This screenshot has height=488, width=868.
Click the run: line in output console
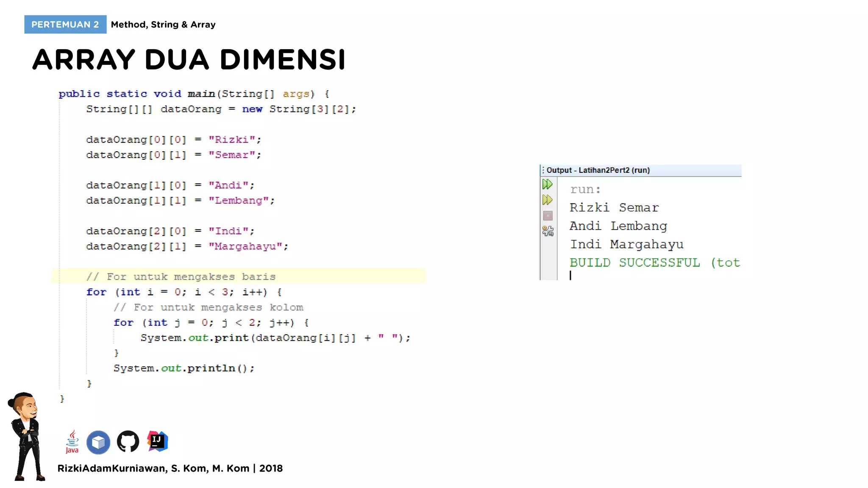[x=585, y=189]
